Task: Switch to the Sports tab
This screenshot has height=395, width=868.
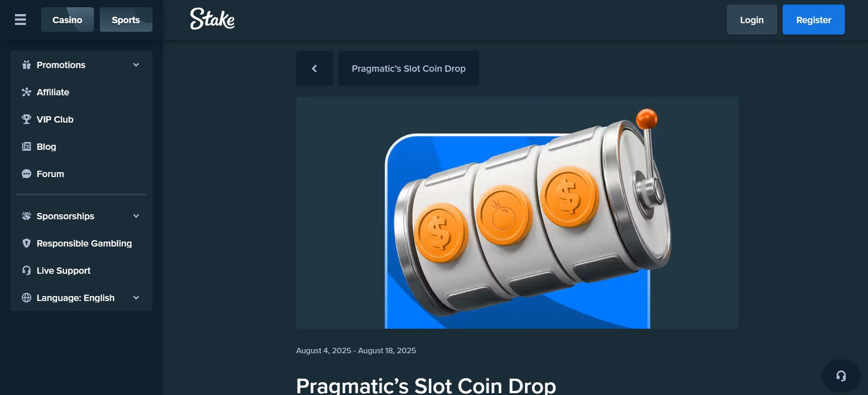Action: (x=126, y=20)
